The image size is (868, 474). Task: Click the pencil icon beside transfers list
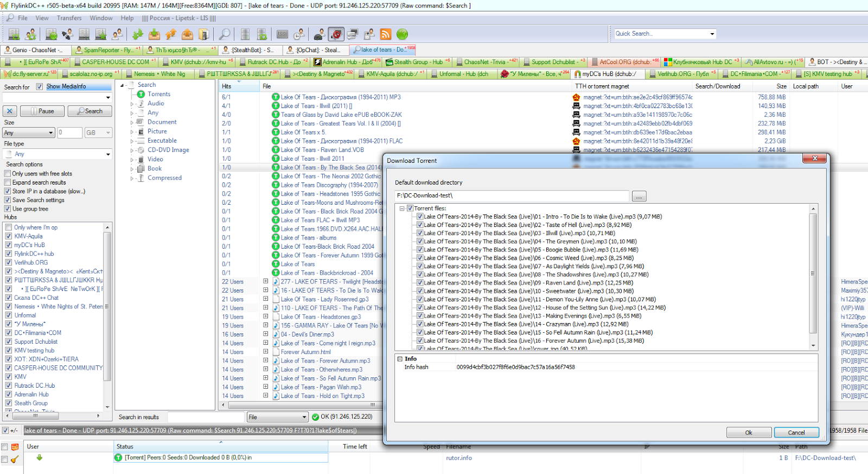pos(15,459)
